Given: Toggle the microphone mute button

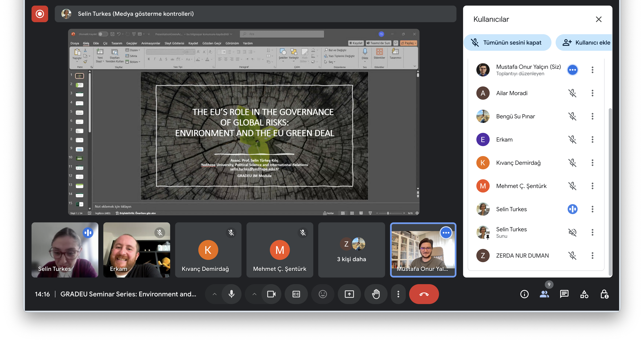Looking at the screenshot, I should pyautogui.click(x=232, y=294).
